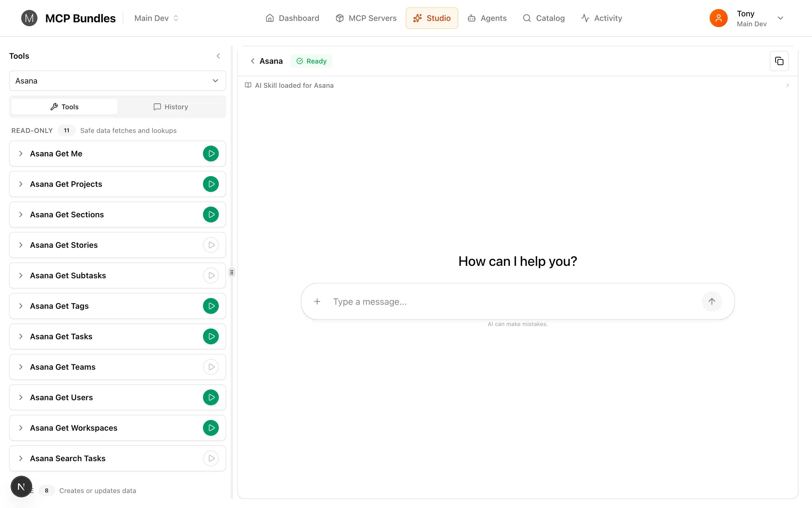Click the 'Creates or updates data' text
The image size is (812, 508).
click(98, 491)
